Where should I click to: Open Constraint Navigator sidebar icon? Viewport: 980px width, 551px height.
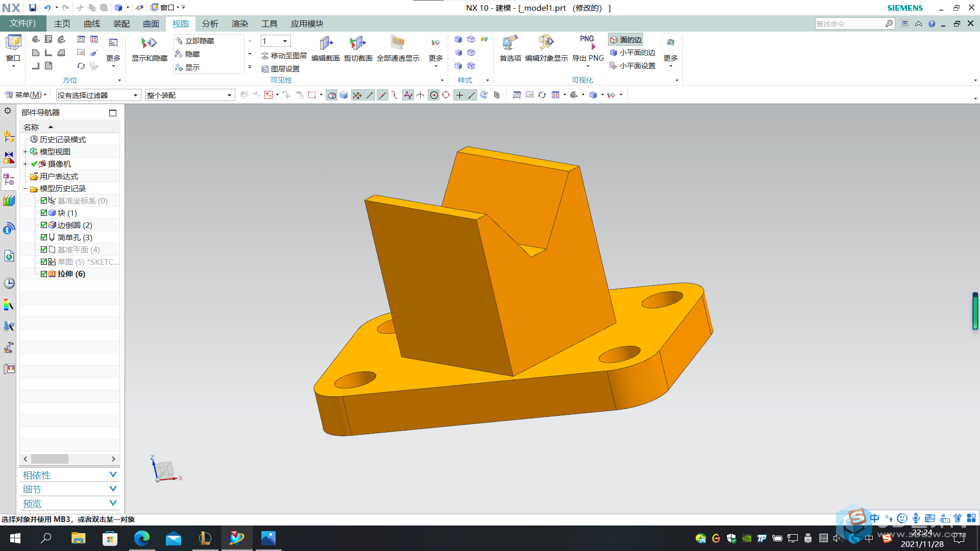pyautogui.click(x=9, y=157)
